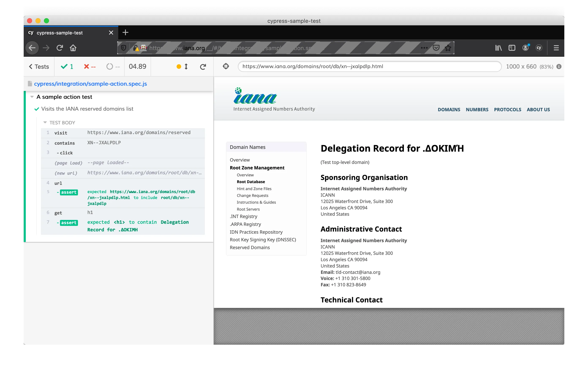588x376 pixels.
Task: Click the Reserved Domains sidebar link
Action: pyautogui.click(x=250, y=247)
